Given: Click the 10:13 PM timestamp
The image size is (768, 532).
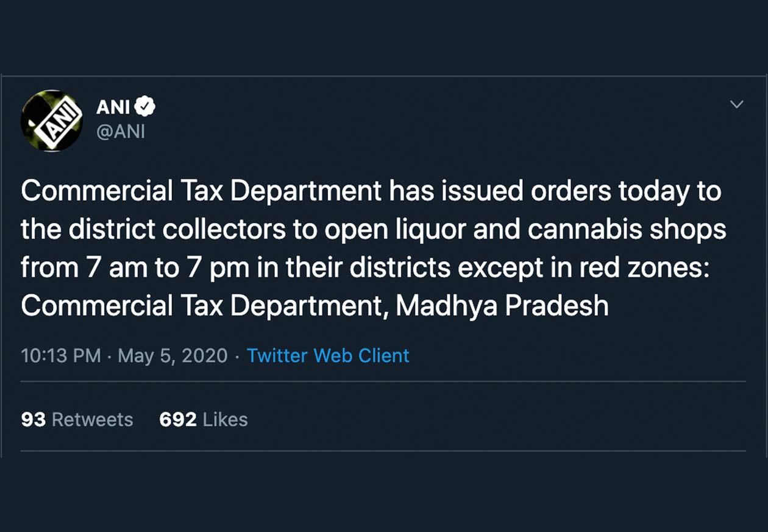Looking at the screenshot, I should [61, 356].
